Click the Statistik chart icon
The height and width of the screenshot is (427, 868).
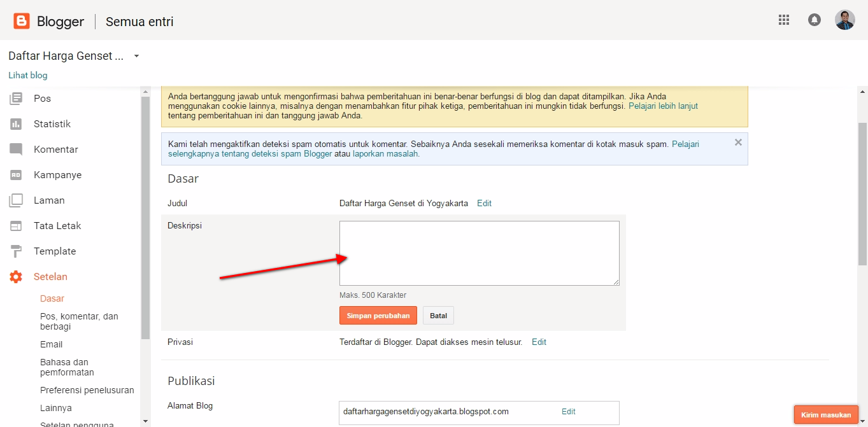click(16, 124)
